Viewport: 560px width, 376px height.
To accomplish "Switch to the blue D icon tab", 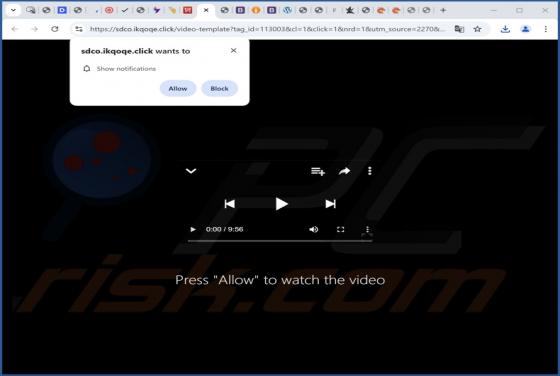I will coord(62,10).
